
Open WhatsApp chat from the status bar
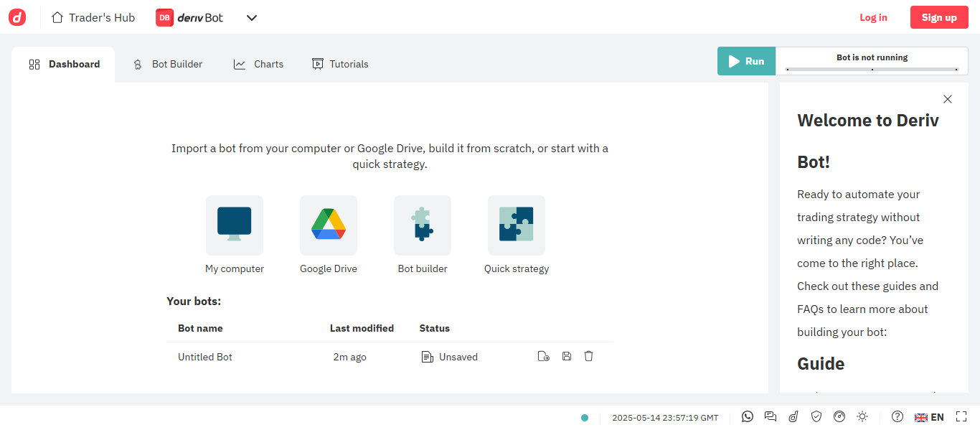coord(748,416)
